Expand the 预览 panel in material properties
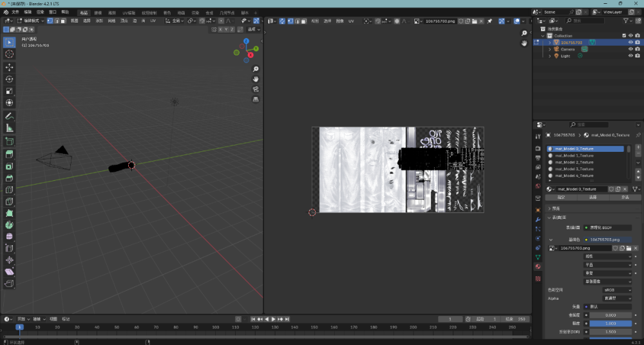This screenshot has width=644, height=345. tap(555, 209)
